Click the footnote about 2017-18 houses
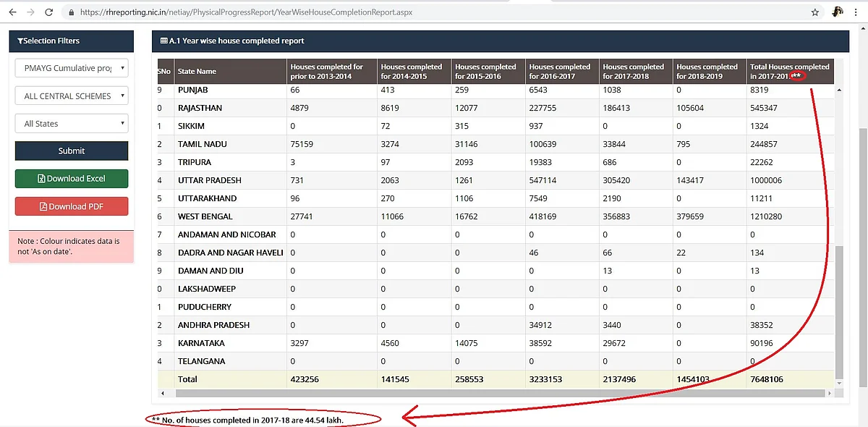Screen dimensions: 868x427 pyautogui.click(x=247, y=420)
